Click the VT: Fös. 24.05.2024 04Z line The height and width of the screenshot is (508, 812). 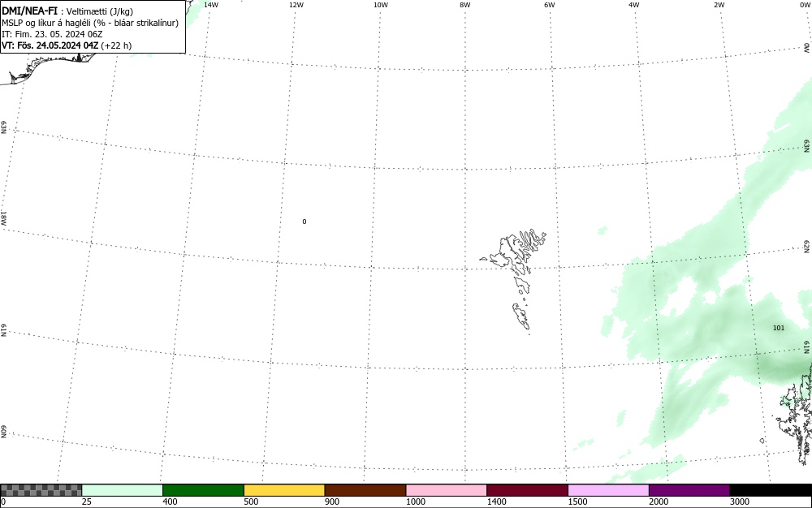[x=67, y=45]
